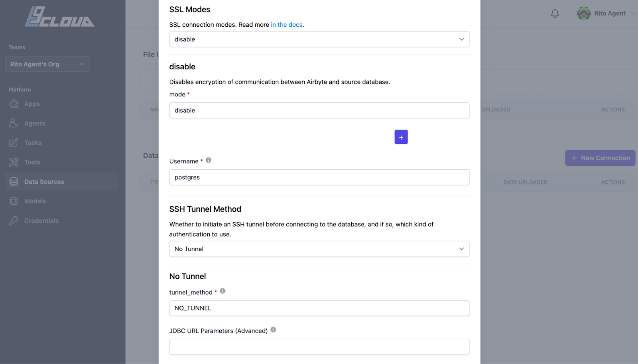Image resolution: width=638 pixels, height=364 pixels.
Task: Click the info icon for JDBC URL Parameters
Action: [x=274, y=330]
